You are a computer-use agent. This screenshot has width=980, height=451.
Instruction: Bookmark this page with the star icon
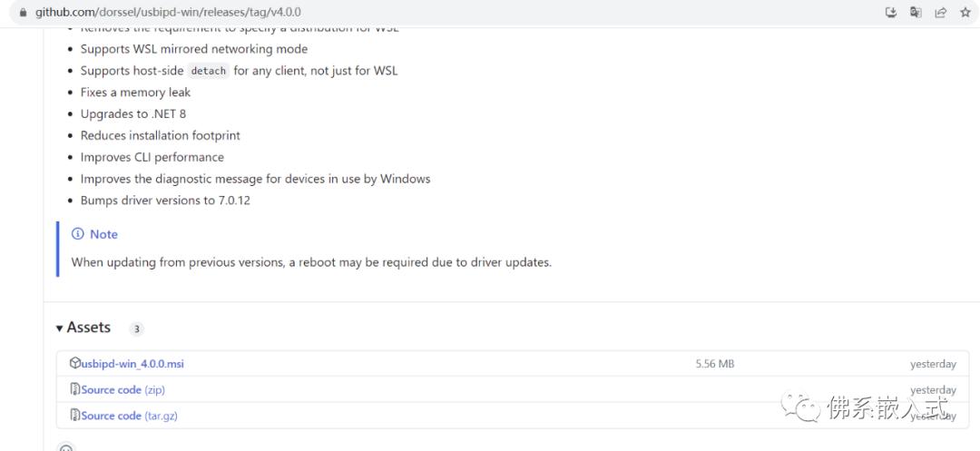click(965, 13)
